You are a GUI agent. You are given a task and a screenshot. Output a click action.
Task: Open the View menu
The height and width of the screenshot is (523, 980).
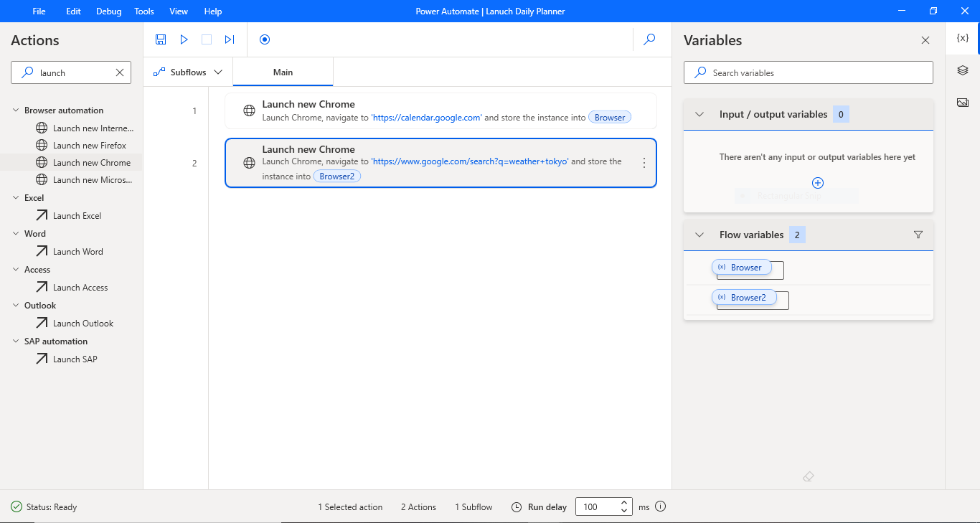coord(179,11)
